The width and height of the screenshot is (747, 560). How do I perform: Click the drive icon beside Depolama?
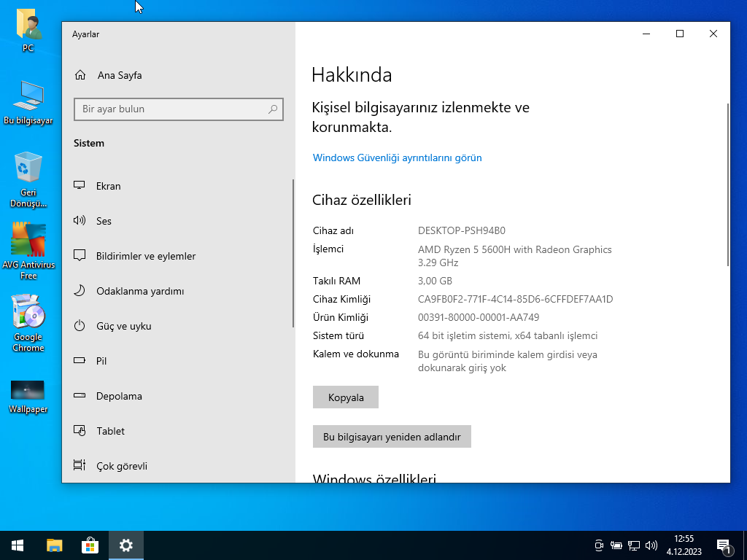(79, 395)
